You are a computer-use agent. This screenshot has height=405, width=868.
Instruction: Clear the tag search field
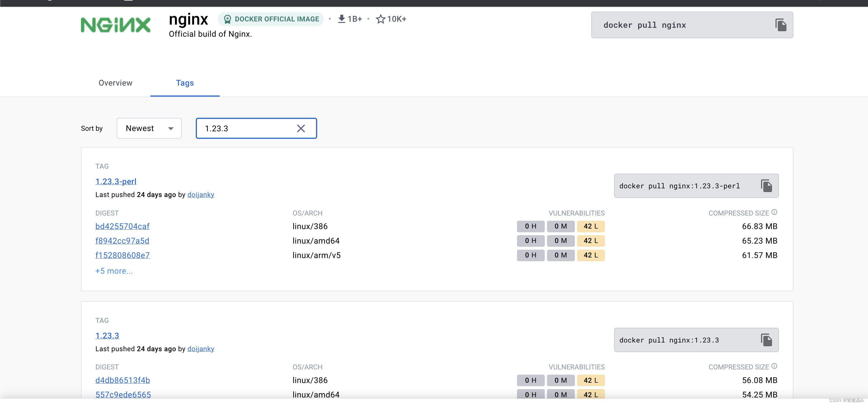click(301, 128)
